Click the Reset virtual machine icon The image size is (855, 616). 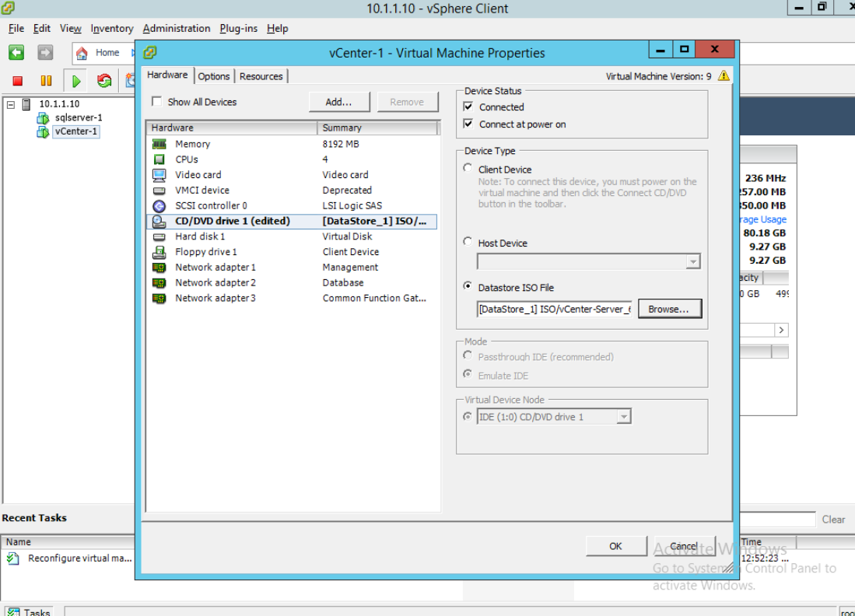click(104, 81)
